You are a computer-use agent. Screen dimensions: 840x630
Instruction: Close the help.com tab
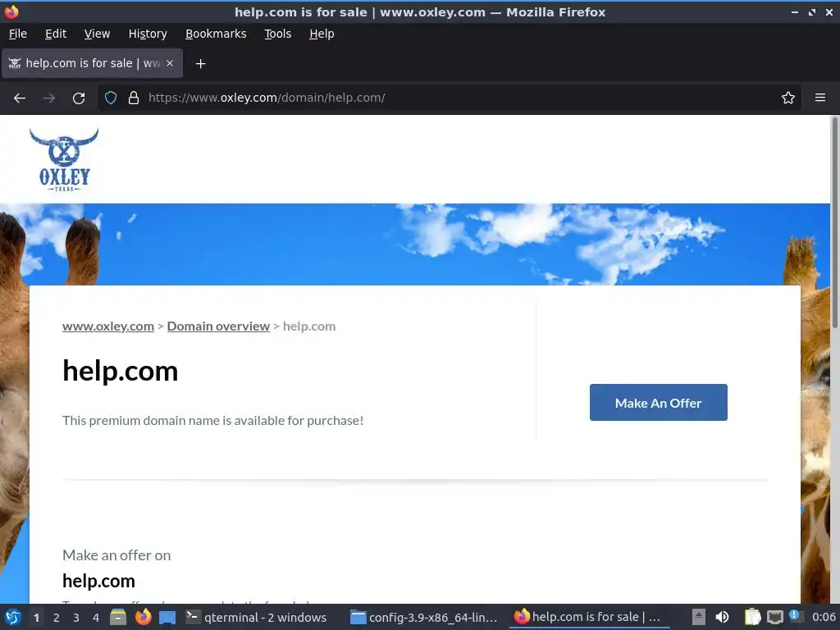(170, 63)
